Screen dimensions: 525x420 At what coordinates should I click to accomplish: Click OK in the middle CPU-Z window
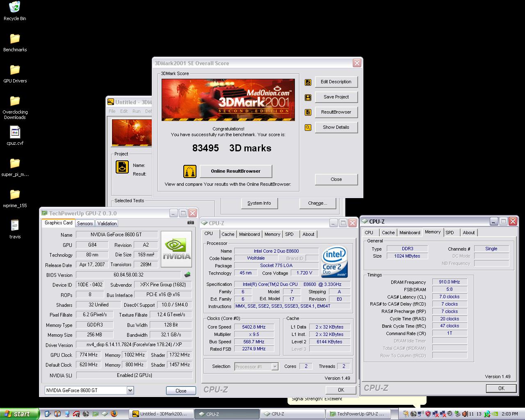click(341, 390)
